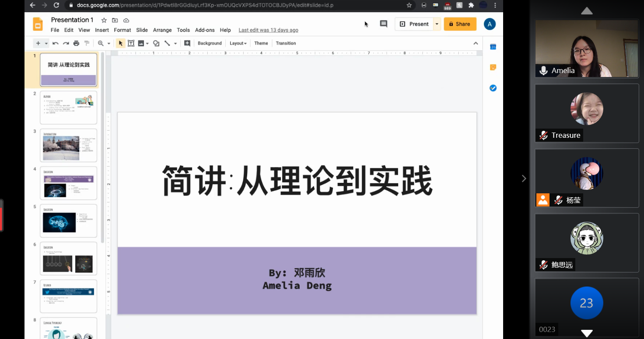
Task: Click the yellow Share button
Action: [460, 24]
